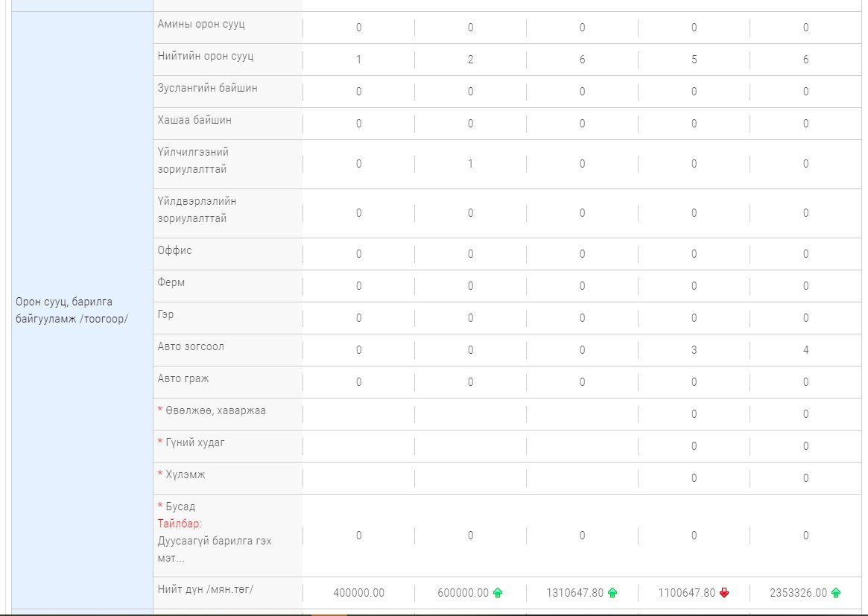Click red down arrow beside 1100647.80

point(724,593)
